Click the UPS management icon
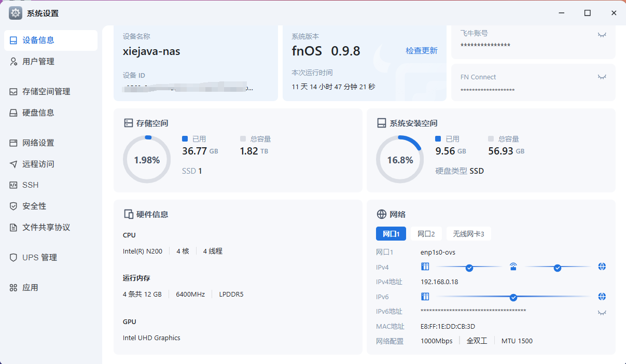Viewport: 626px width, 364px height. click(13, 258)
